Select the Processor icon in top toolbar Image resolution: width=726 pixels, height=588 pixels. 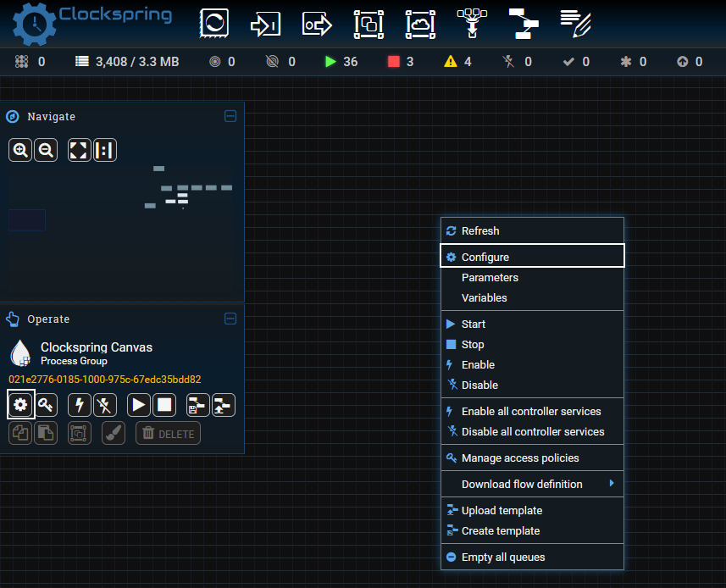coord(214,23)
